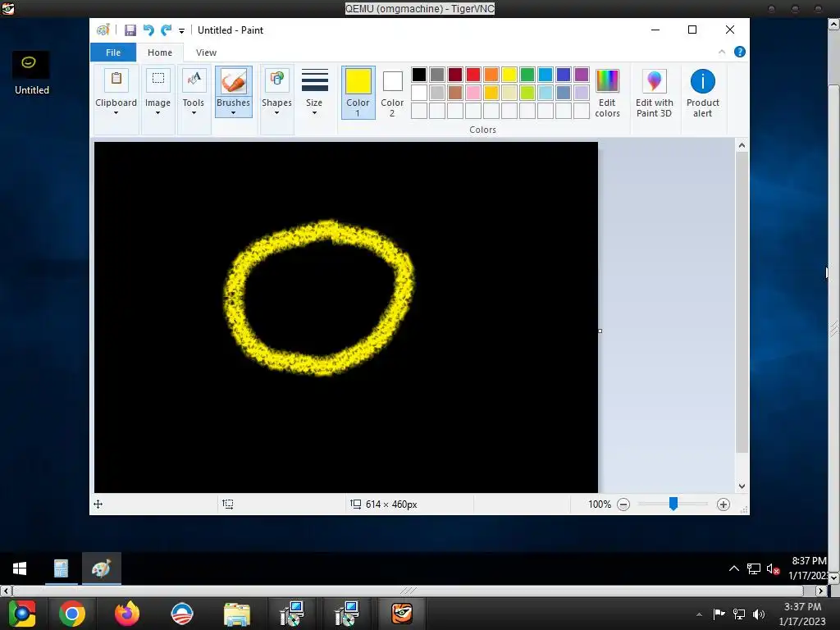Collapse the ribbon with the chevron
The height and width of the screenshot is (630, 840).
tap(722, 52)
